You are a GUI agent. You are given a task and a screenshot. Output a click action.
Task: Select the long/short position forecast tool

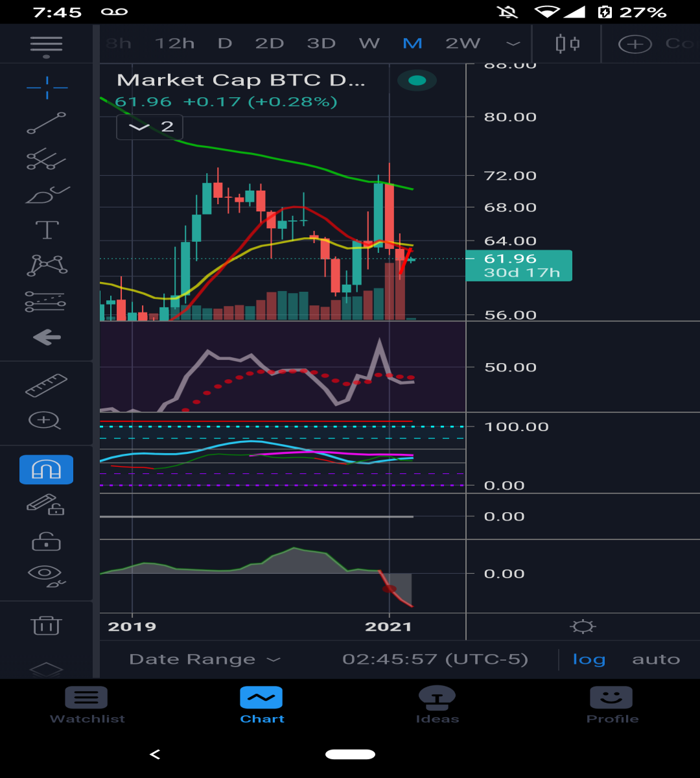[x=46, y=301]
